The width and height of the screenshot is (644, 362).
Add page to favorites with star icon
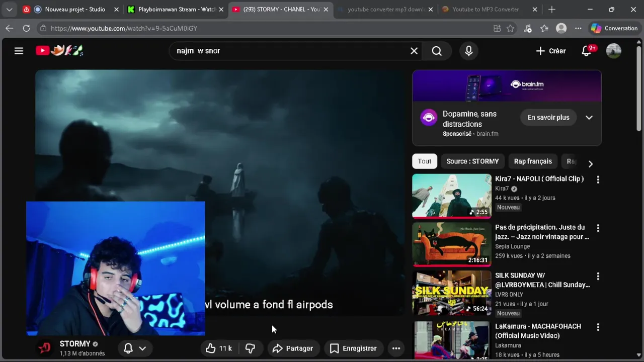pos(511,29)
